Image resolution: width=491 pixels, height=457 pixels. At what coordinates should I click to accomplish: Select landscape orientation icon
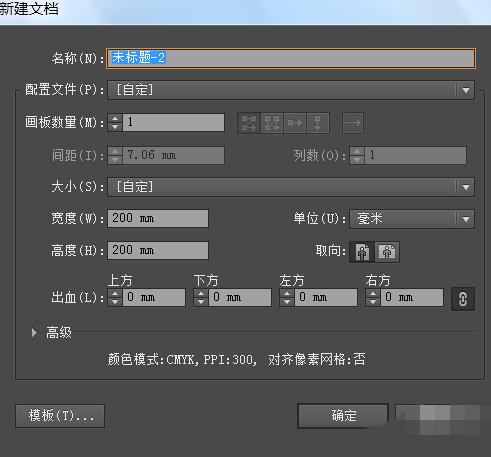[387, 252]
